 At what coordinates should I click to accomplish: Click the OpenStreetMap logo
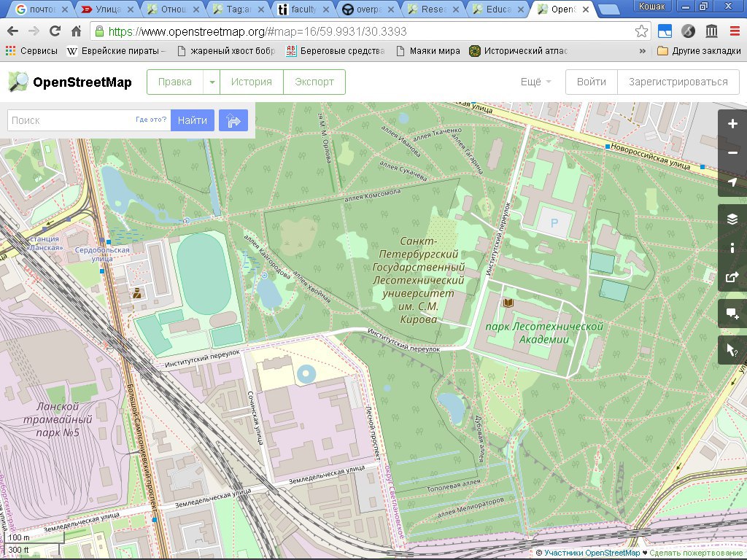(x=69, y=82)
